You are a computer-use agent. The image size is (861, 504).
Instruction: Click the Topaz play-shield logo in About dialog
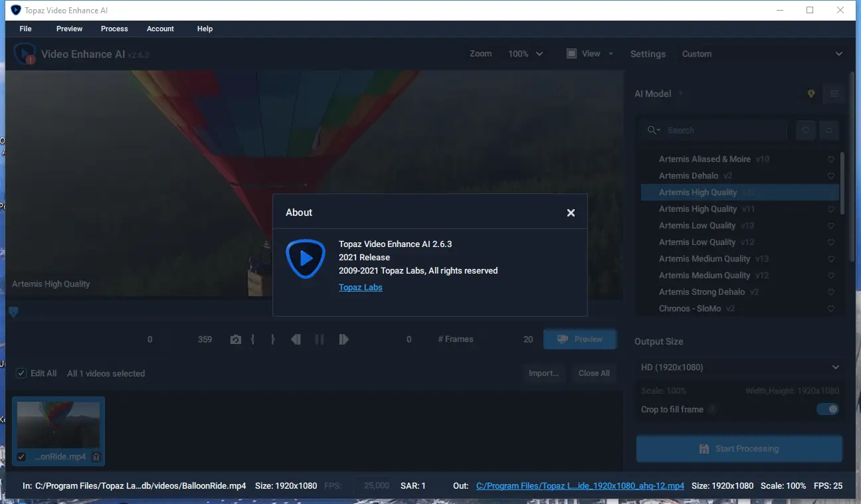[306, 259]
